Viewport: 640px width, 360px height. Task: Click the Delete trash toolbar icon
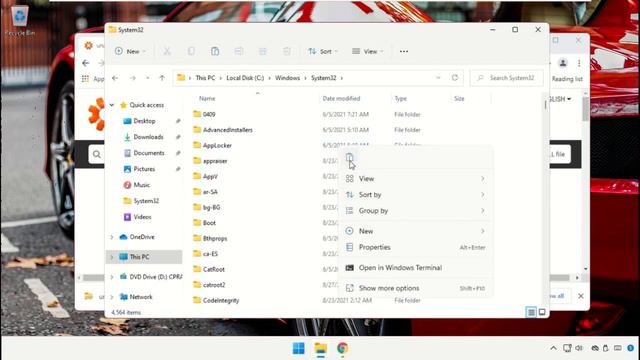[x=287, y=51]
